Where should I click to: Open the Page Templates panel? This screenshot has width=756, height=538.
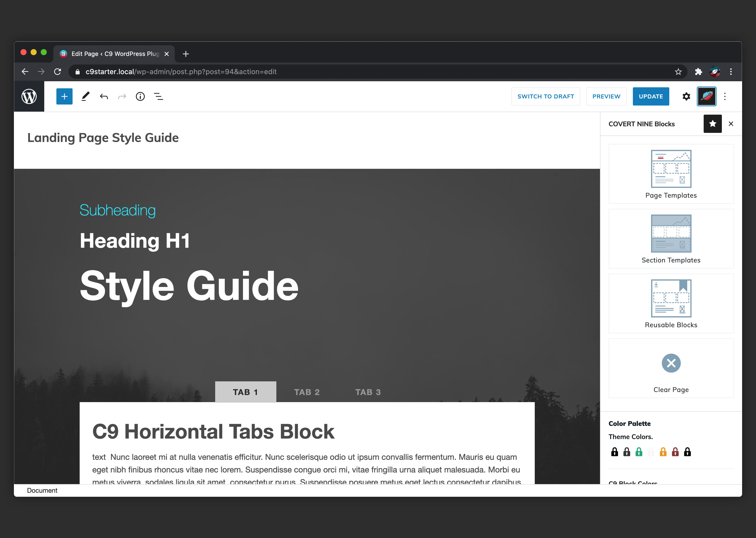pyautogui.click(x=671, y=174)
